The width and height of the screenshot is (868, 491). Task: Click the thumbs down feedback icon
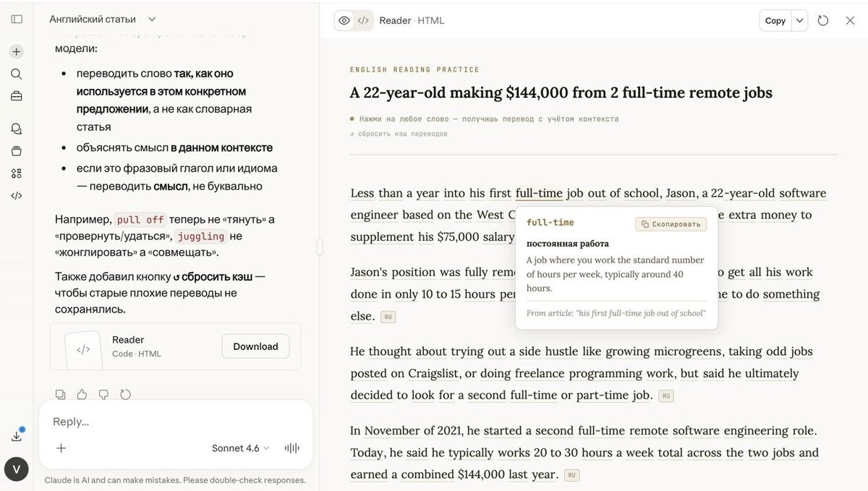pos(103,394)
